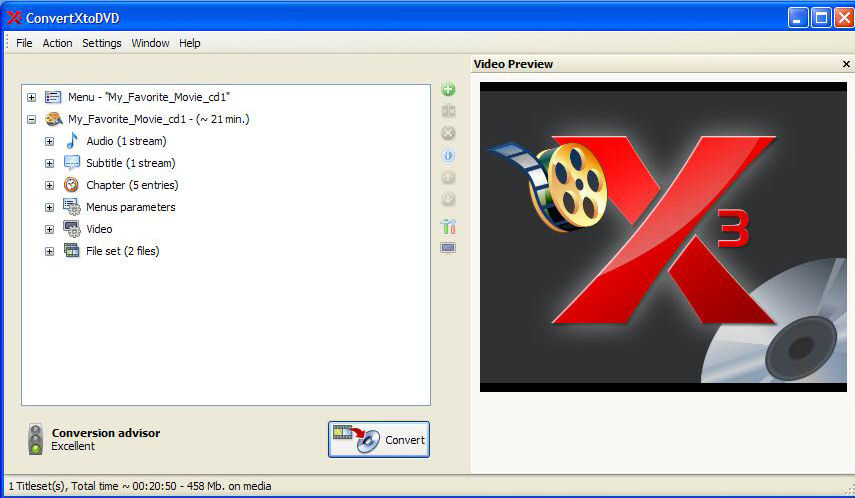Expand the Audio (1 stream) node

[x=50, y=141]
